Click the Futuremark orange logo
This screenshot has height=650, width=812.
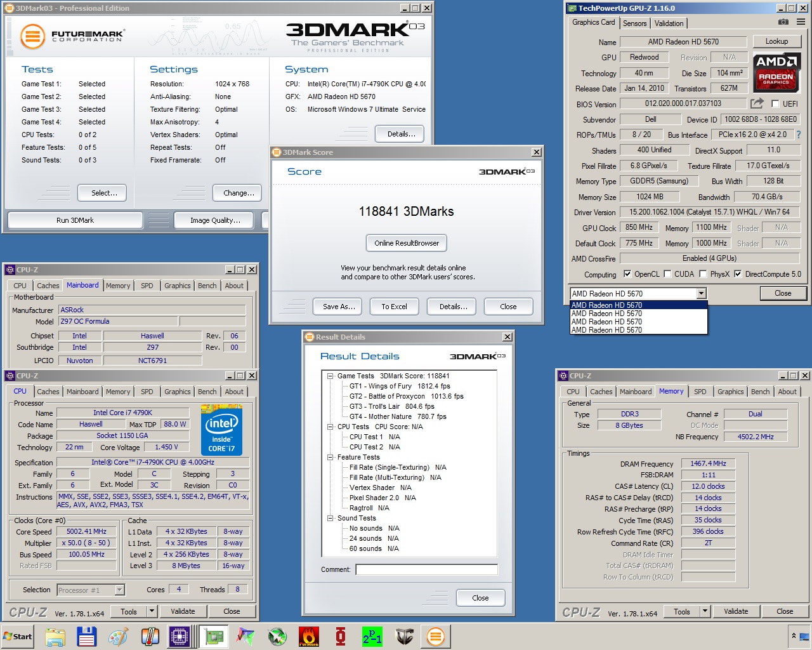pyautogui.click(x=32, y=36)
